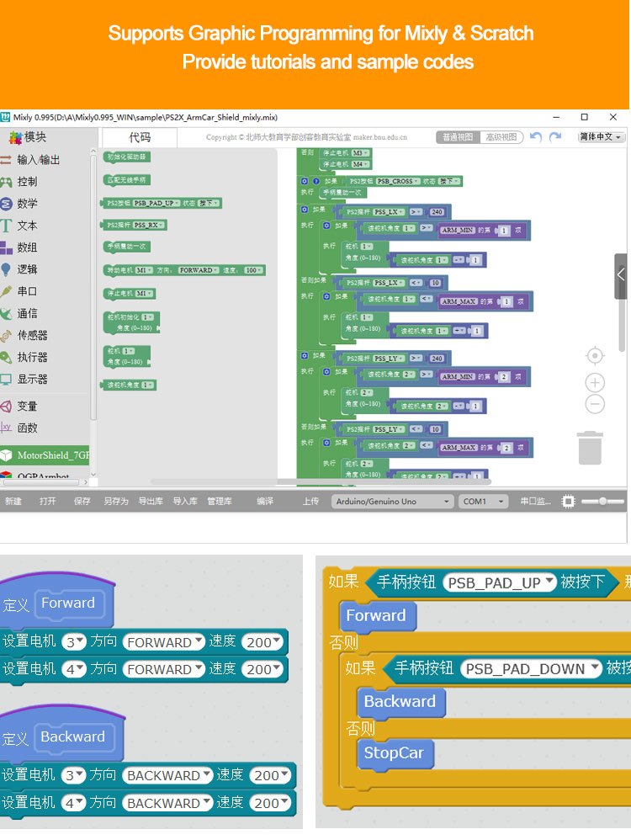Open PSB_PAD_DOWN dropdown in the Scratch if block
This screenshot has height=840, width=631.
[x=532, y=669]
